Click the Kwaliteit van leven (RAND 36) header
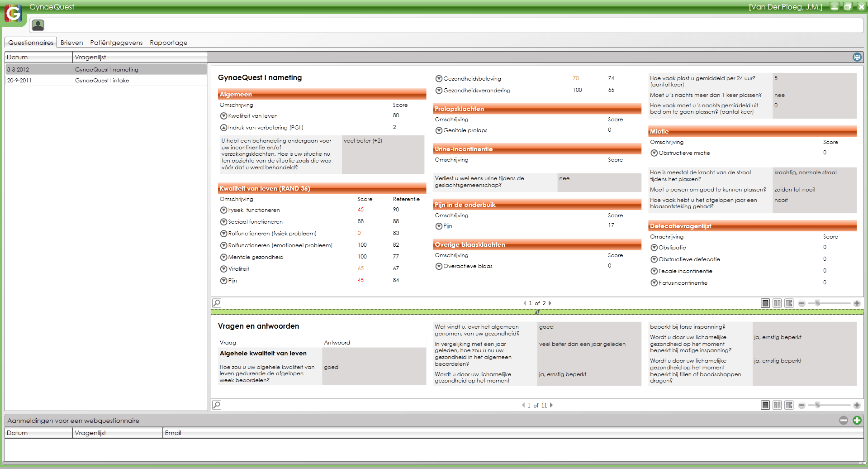Image resolution: width=868 pixels, height=469 pixels. (322, 188)
